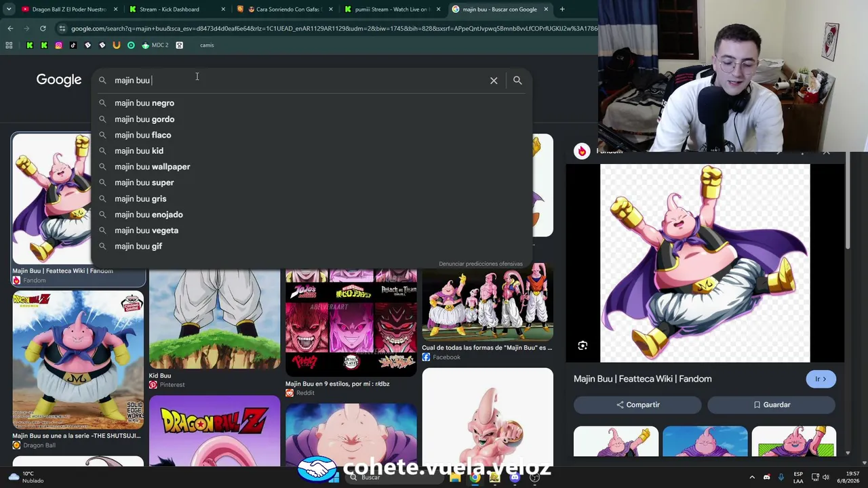This screenshot has width=868, height=488.
Task: Choose suggestion majin buu wallpaper
Action: 311,167
